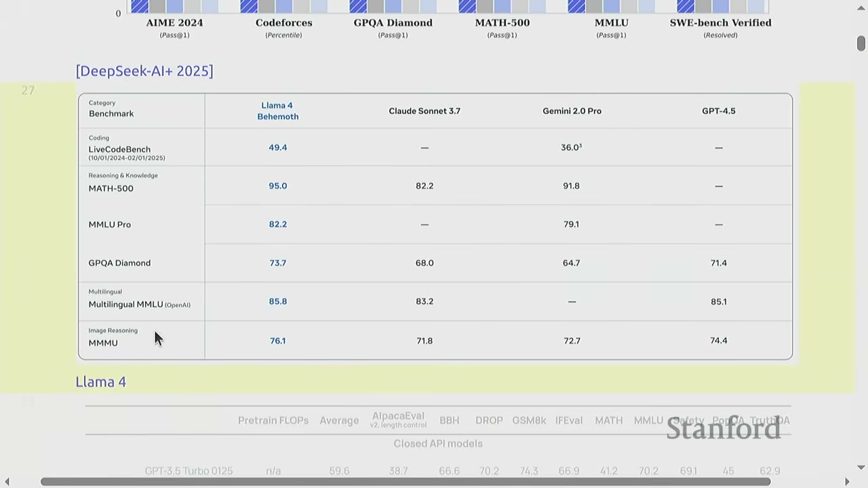Click the line number 27 in the gutter

(x=28, y=90)
